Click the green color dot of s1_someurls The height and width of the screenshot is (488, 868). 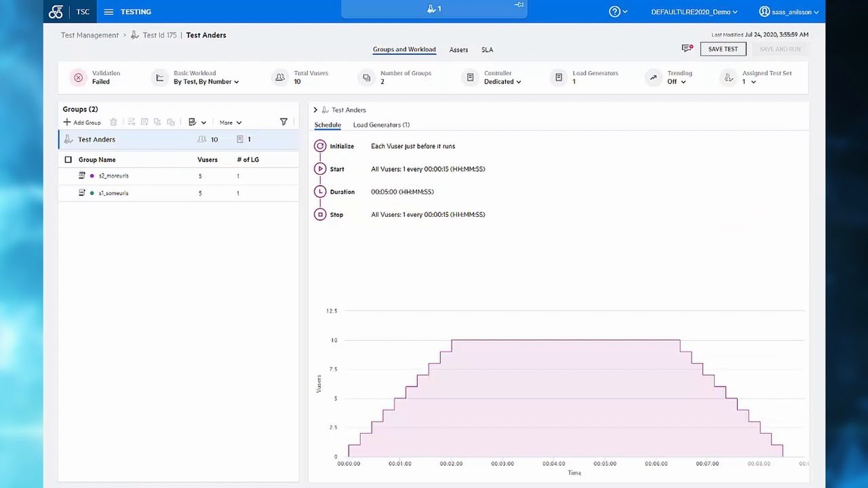pyautogui.click(x=92, y=193)
